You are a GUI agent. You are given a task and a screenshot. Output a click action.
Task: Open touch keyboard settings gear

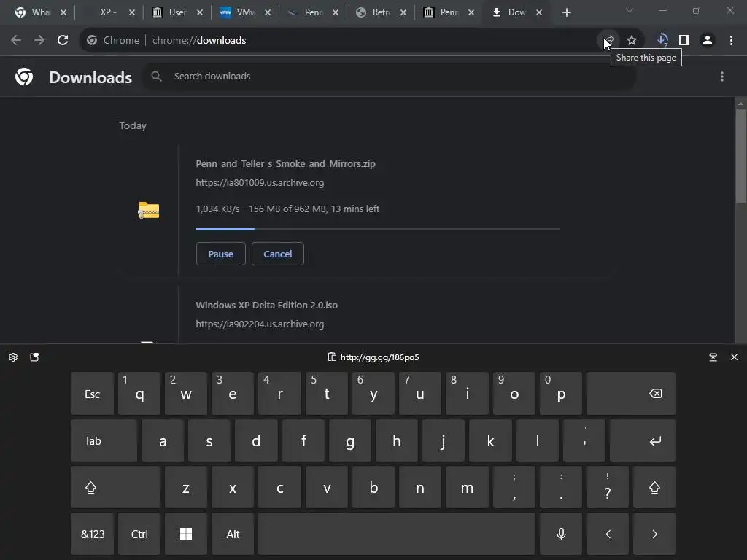pos(13,357)
